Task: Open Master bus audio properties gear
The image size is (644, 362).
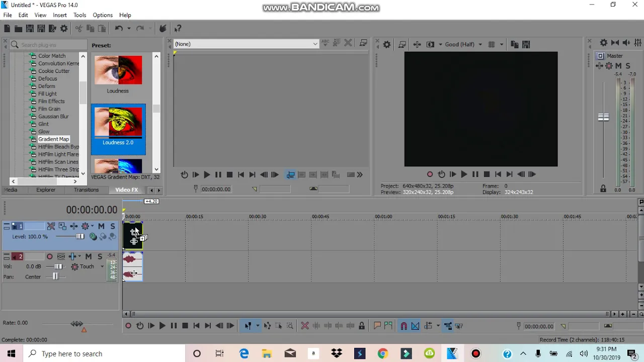Action: click(x=603, y=43)
